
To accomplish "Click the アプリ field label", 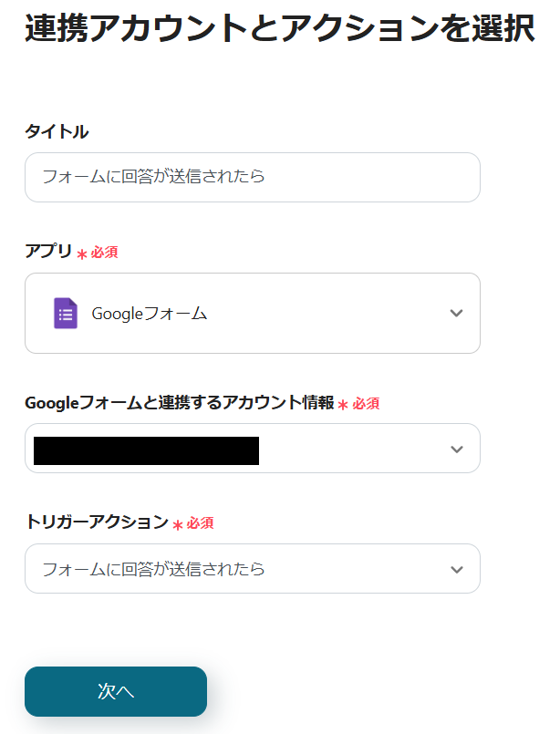I will [48, 252].
